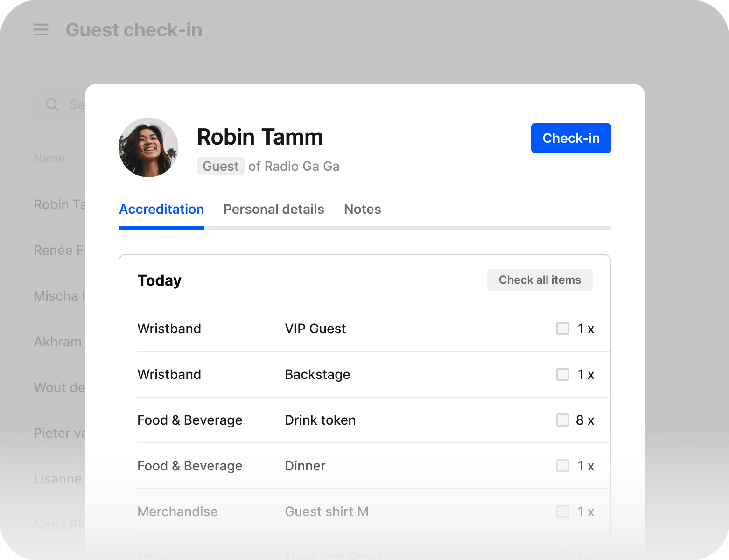The height and width of the screenshot is (560, 729).
Task: Click Robin Tamm's profile photo
Action: 148,147
